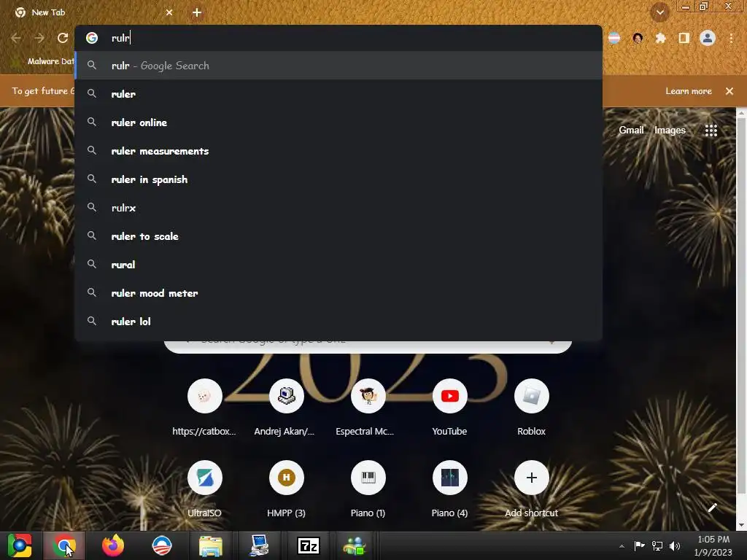Select the 'rural' suggestion
Image resolution: width=747 pixels, height=560 pixels.
tap(338, 265)
